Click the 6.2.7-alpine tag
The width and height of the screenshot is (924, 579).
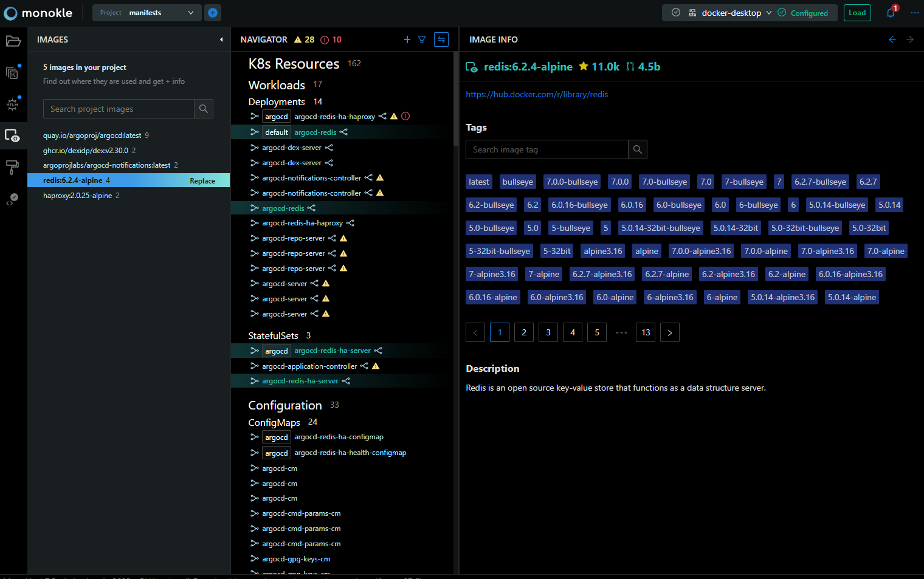[x=667, y=274]
